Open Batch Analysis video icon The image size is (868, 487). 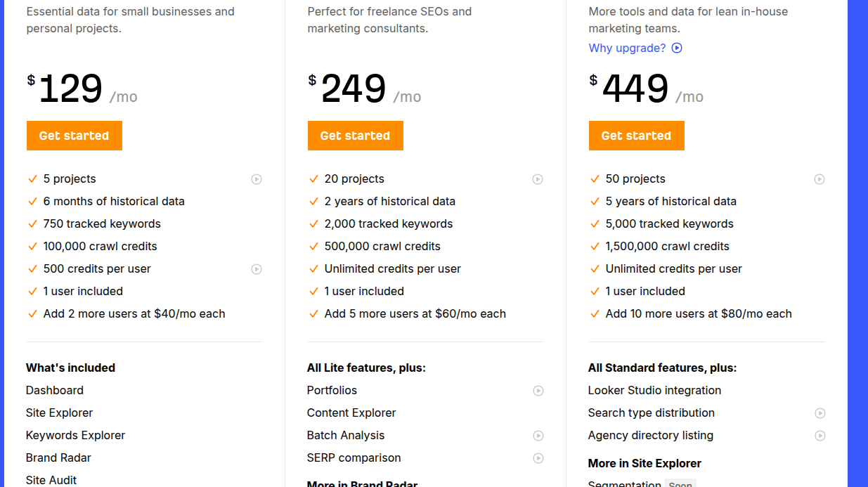click(x=538, y=436)
